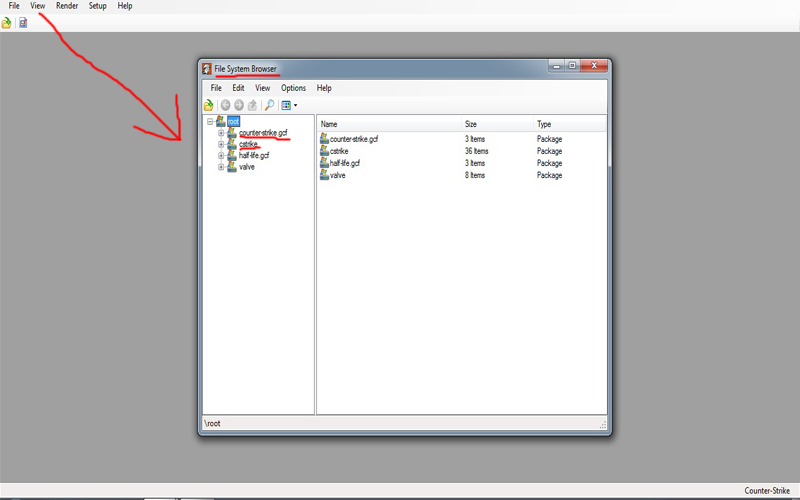Open the main window File menu
This screenshot has width=800, height=500.
point(14,6)
